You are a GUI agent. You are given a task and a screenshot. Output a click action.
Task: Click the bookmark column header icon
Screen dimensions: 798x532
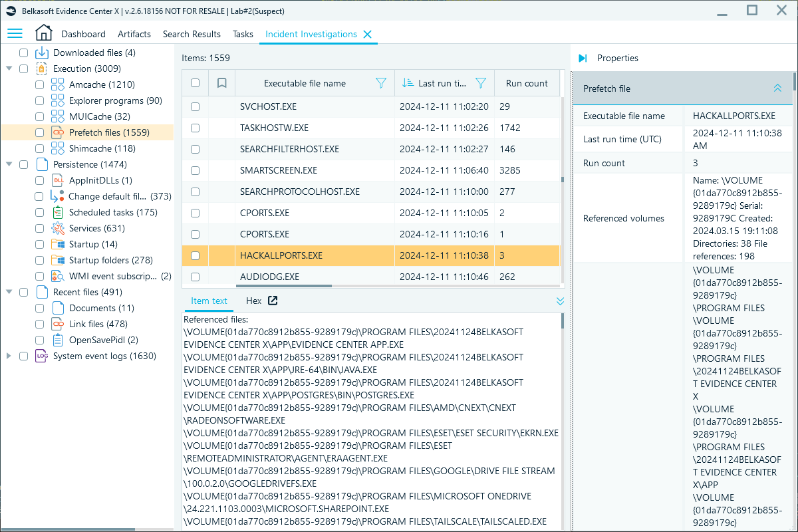point(222,83)
